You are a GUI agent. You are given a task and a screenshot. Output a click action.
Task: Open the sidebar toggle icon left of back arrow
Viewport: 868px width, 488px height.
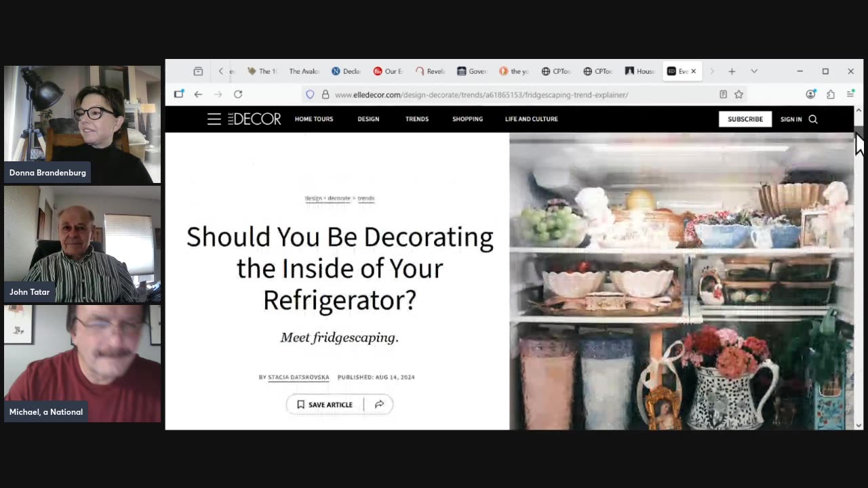(178, 94)
